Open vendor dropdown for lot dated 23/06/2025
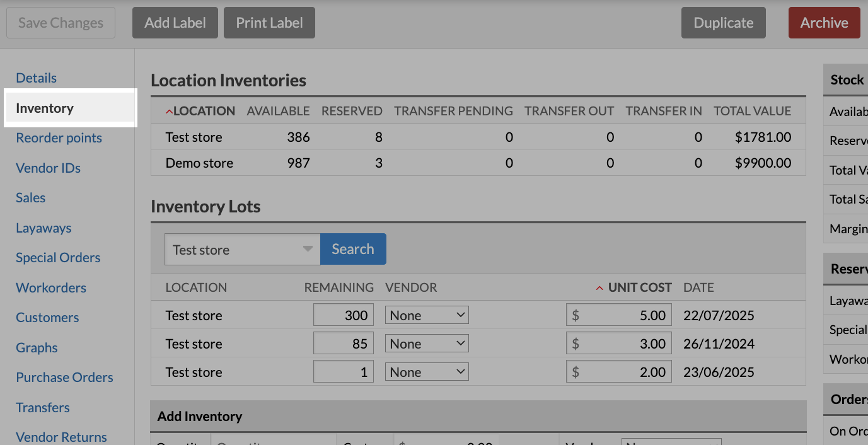Image resolution: width=868 pixels, height=445 pixels. click(x=427, y=372)
